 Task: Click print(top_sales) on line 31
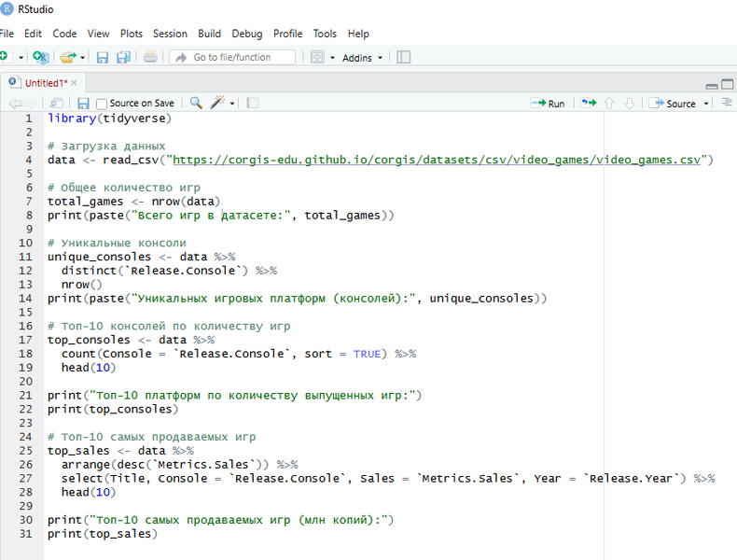coord(103,534)
